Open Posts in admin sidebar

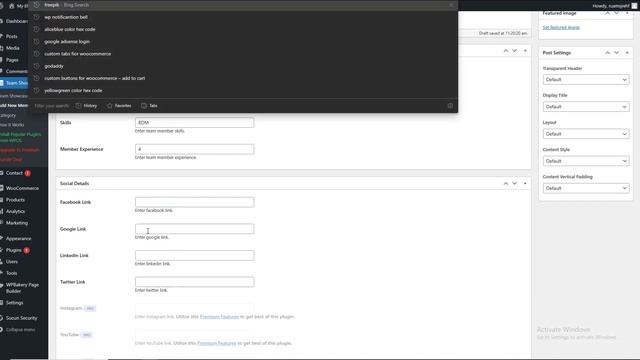coord(11,36)
